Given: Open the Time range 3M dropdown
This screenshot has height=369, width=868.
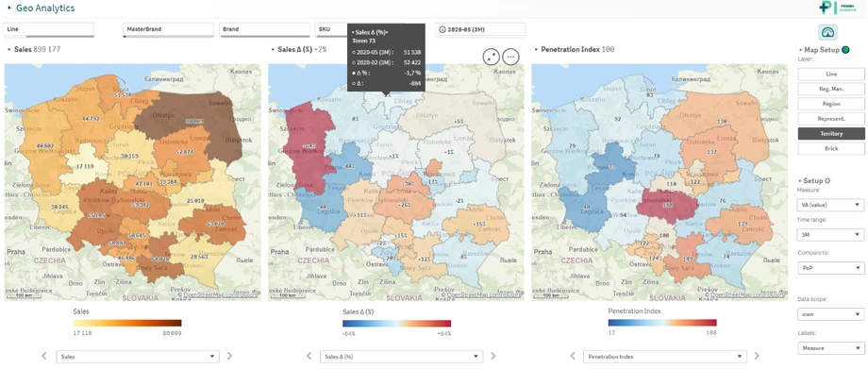Looking at the screenshot, I should point(831,235).
